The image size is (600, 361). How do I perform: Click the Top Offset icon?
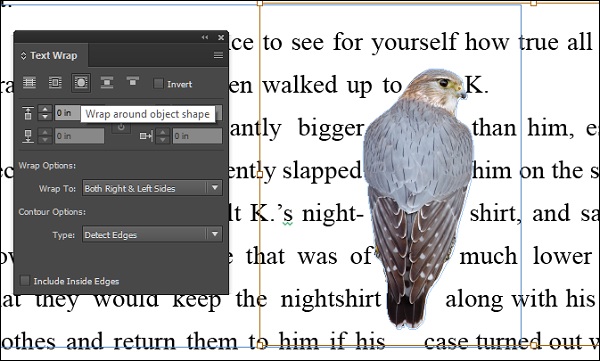(x=28, y=113)
